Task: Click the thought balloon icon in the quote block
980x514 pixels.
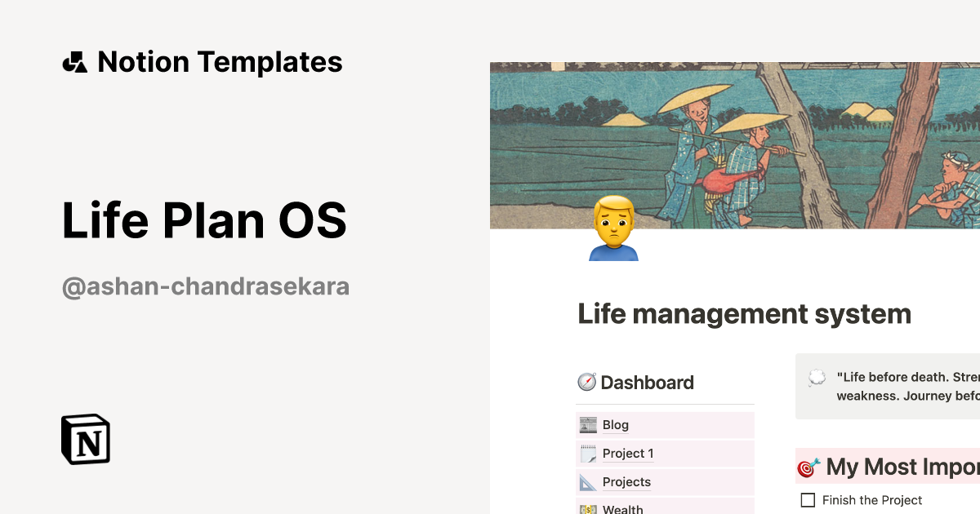Action: [x=816, y=376]
